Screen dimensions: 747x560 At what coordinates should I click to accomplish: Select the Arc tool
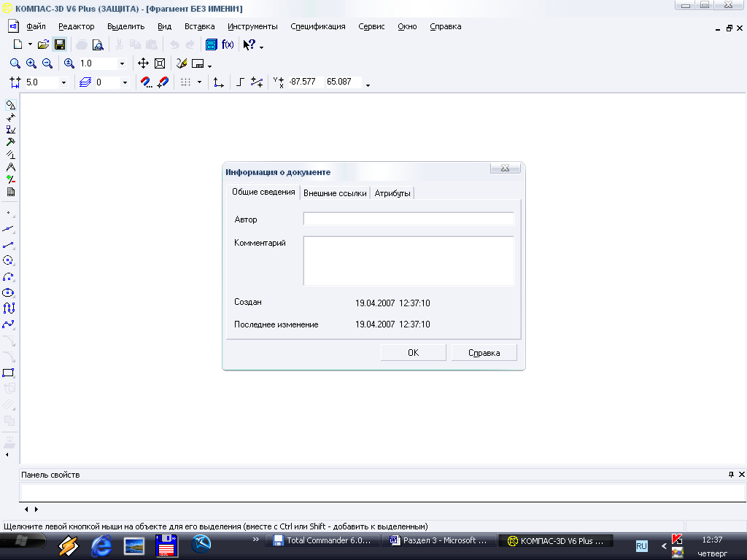pyautogui.click(x=9, y=276)
